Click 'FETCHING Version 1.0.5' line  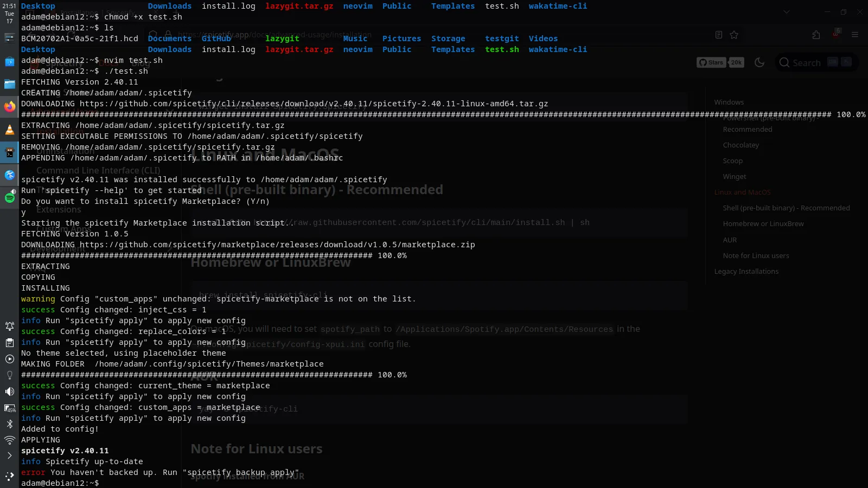(x=75, y=234)
